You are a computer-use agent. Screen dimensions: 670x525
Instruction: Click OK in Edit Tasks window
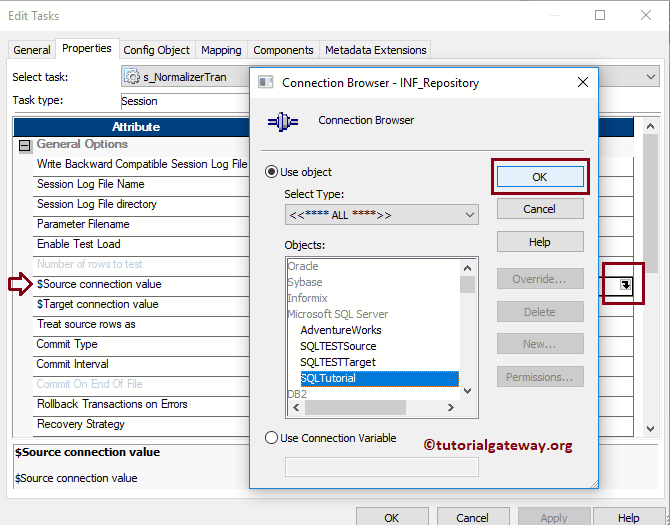point(392,517)
